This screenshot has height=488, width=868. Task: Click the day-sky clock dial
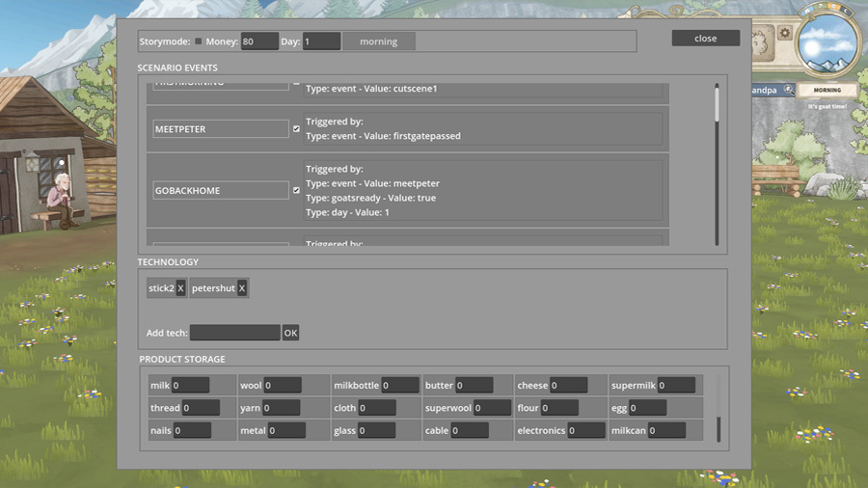pyautogui.click(x=827, y=43)
